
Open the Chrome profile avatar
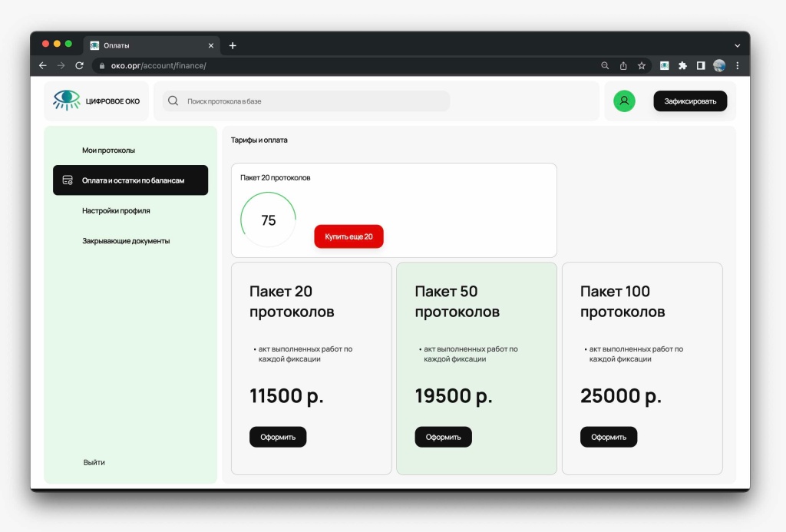tap(719, 66)
